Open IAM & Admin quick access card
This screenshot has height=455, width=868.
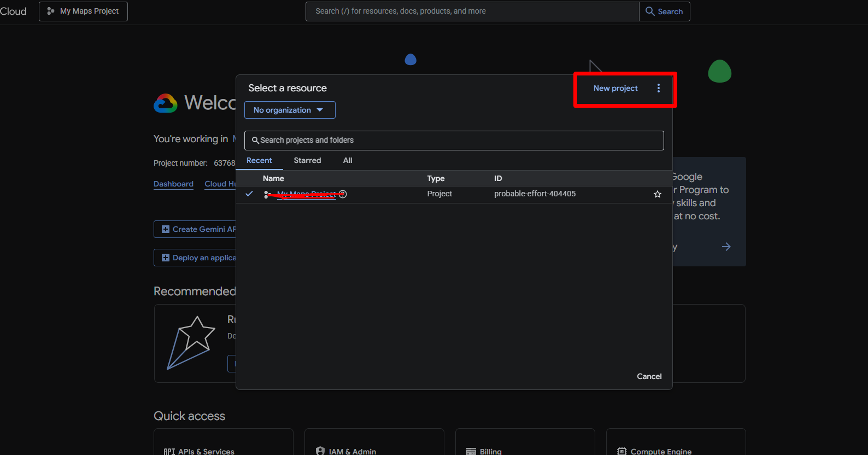tap(374, 442)
